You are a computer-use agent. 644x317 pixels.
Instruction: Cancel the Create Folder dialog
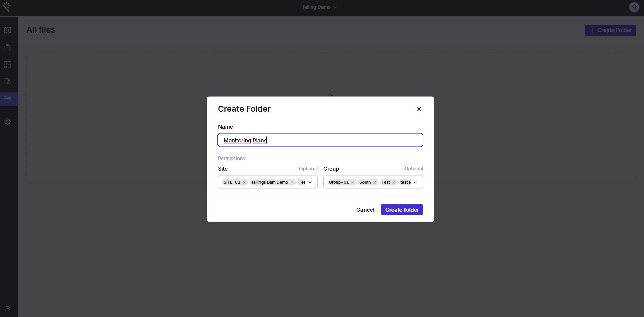(x=365, y=210)
